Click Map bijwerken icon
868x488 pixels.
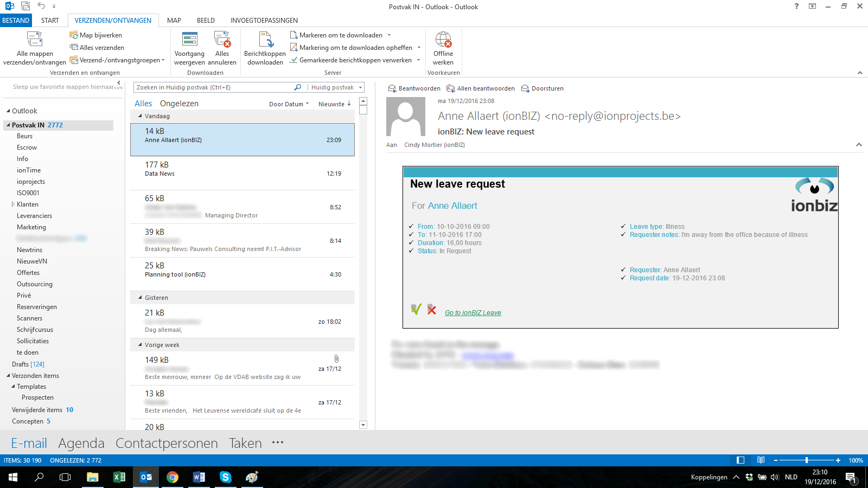coord(74,35)
